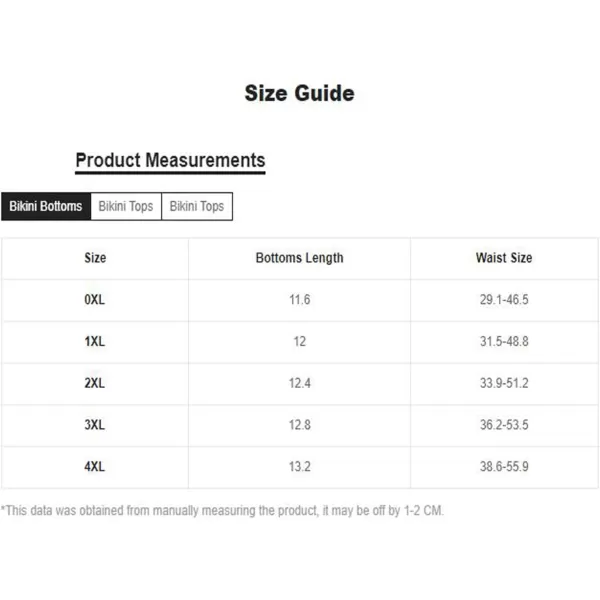Click the Waist Size column header
This screenshot has height=600, width=600.
point(504,258)
